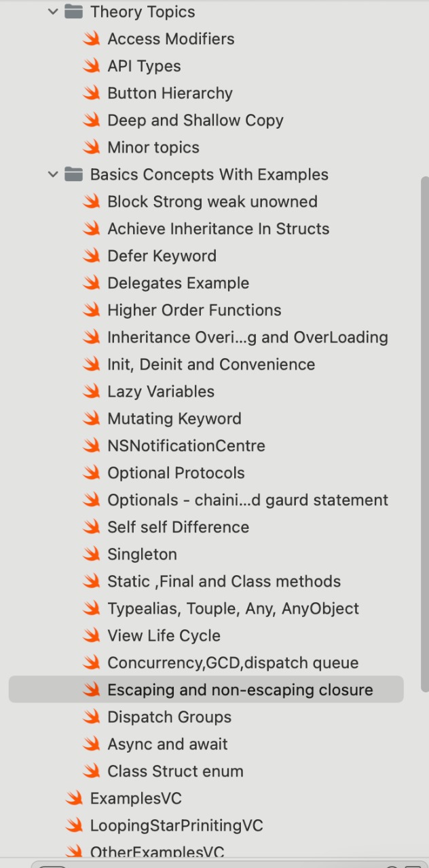Click the folder icon of Theory Topics

pyautogui.click(x=73, y=12)
